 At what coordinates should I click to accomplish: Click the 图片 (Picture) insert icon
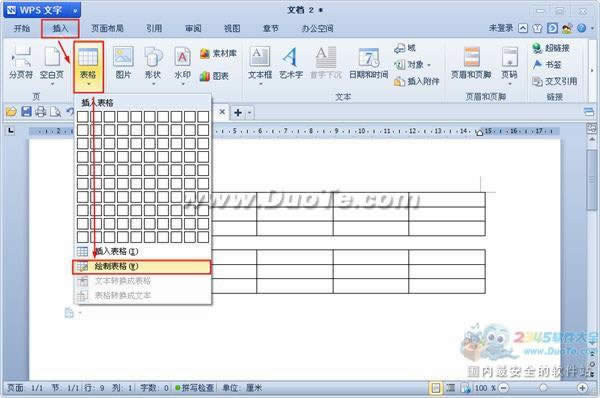point(123,62)
